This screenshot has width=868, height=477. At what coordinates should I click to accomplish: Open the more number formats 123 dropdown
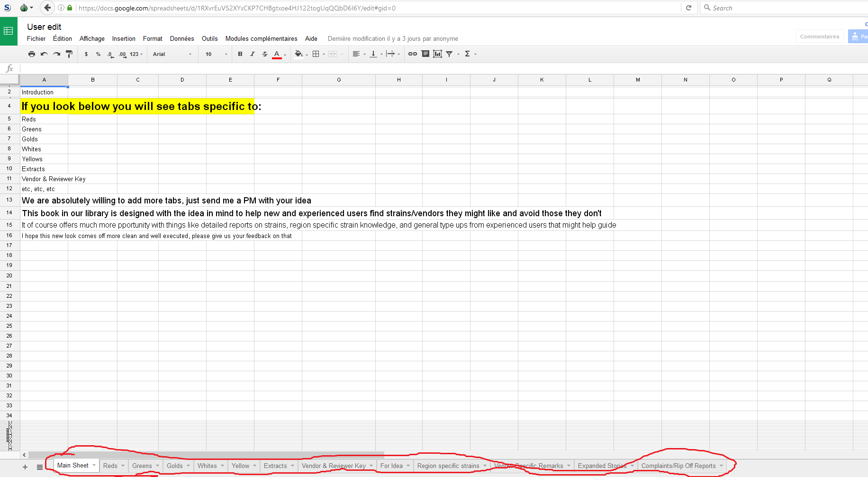tap(136, 54)
